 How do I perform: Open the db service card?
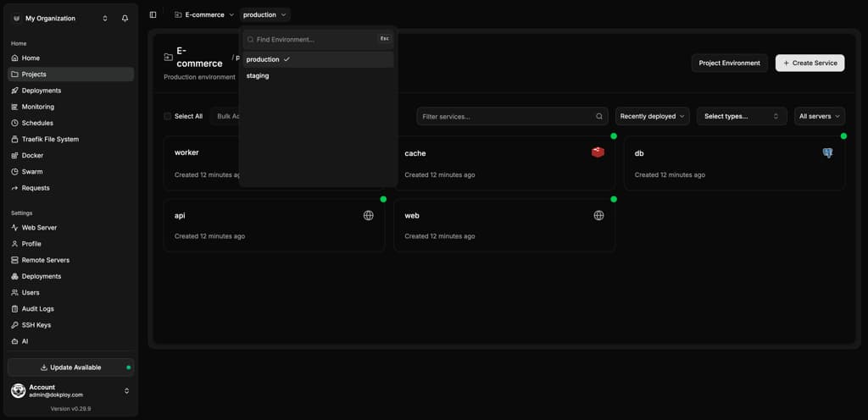click(x=735, y=163)
